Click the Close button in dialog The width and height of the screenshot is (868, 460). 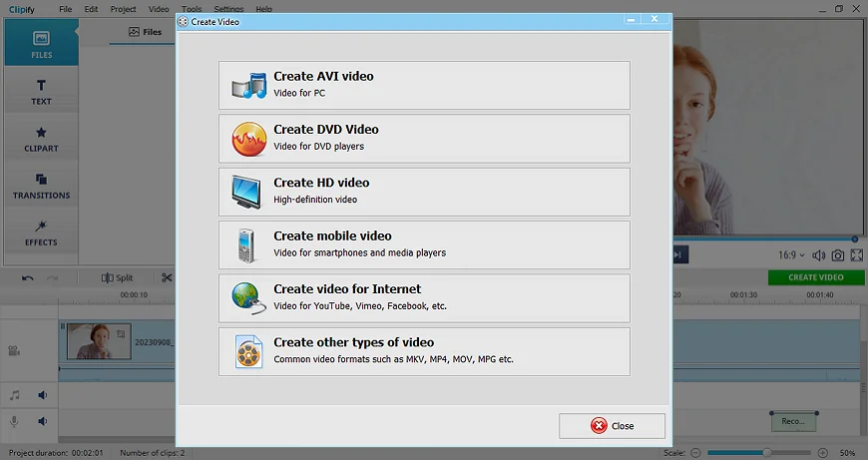pos(612,426)
